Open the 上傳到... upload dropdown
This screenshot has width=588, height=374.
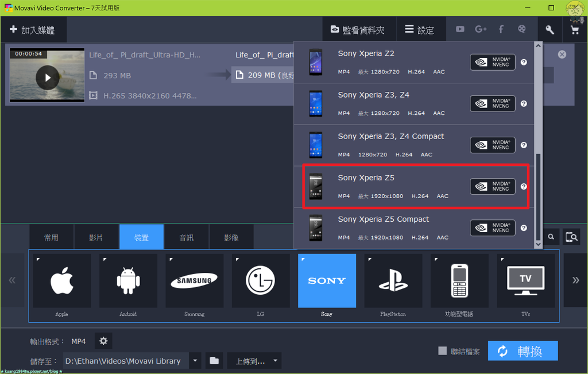click(254, 361)
